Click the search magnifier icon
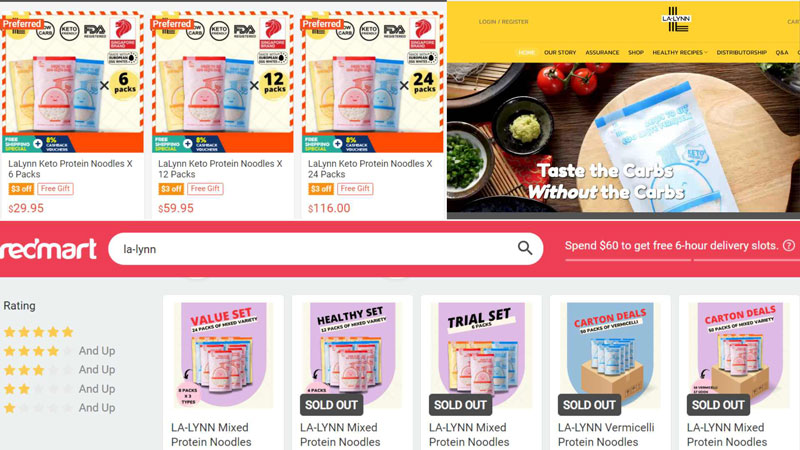The width and height of the screenshot is (800, 450). 525,248
